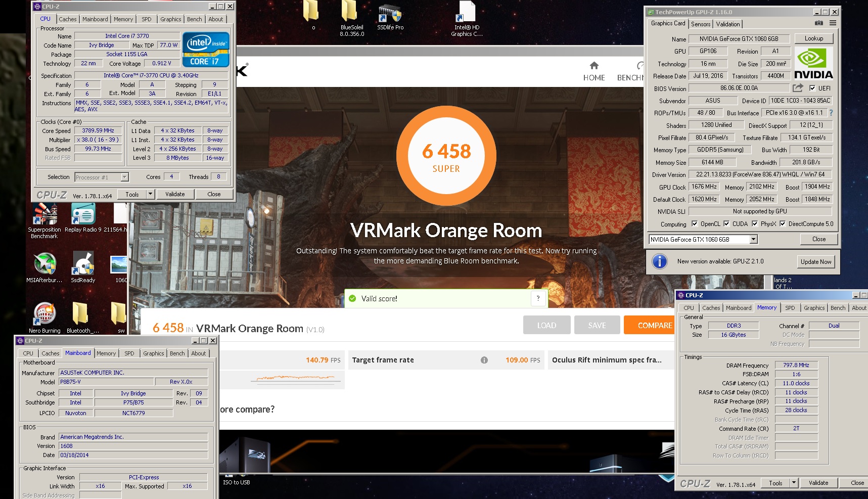Click the target frame rate info icon

click(484, 360)
